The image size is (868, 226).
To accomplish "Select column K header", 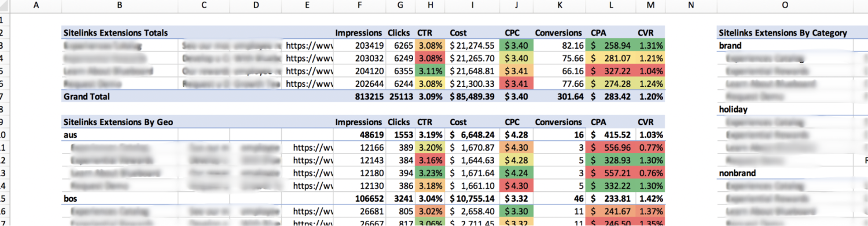I will click(559, 5).
